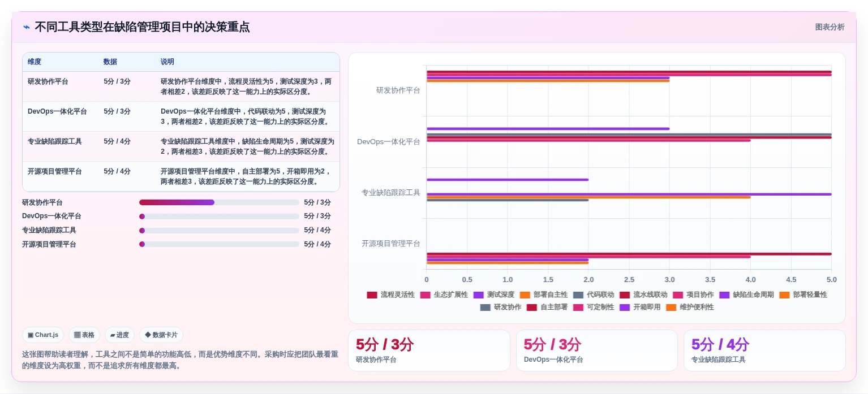
Task: Toggle the 流水线联动 legend series
Action: pos(643,295)
